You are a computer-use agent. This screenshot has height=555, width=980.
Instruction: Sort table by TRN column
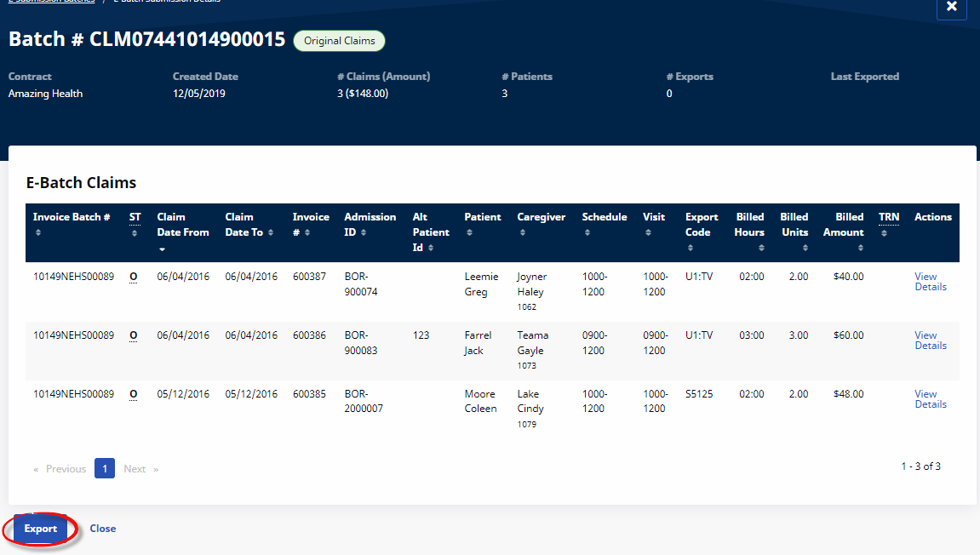tap(888, 218)
